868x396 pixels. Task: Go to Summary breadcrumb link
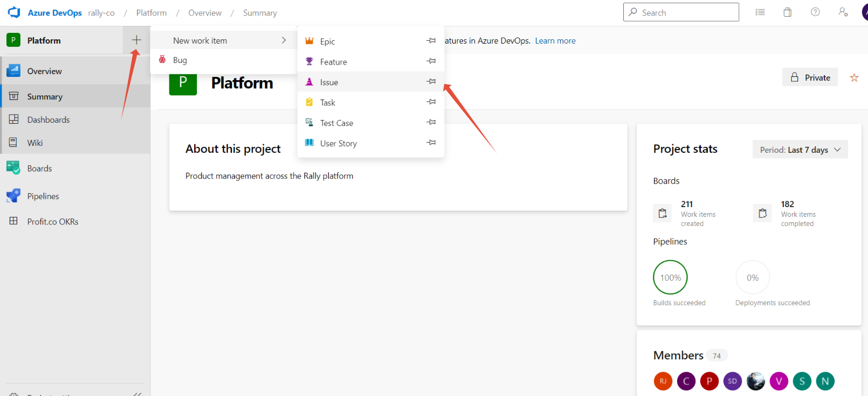pos(260,13)
